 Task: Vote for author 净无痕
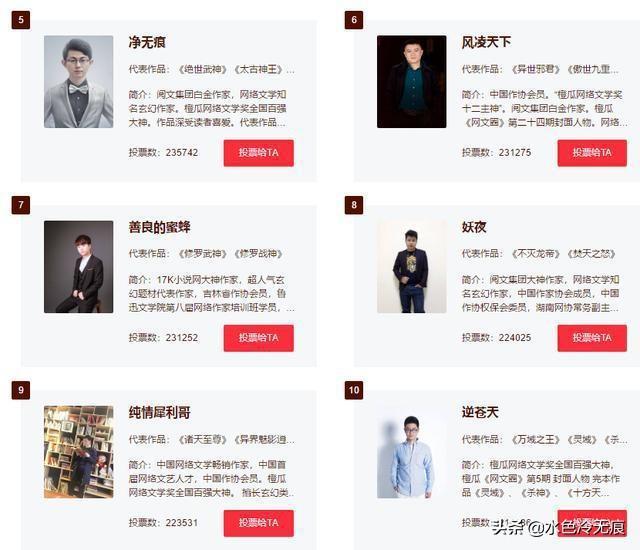(x=258, y=153)
